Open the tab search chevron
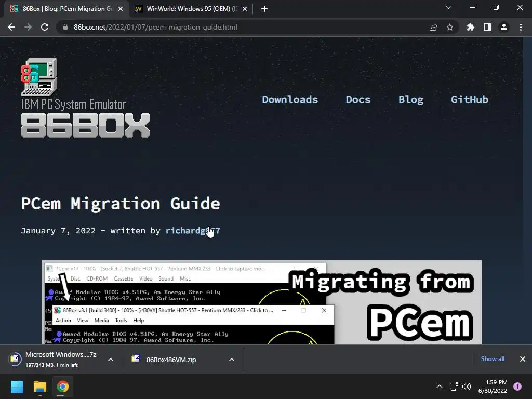This screenshot has width=532, height=399. coord(448,7)
